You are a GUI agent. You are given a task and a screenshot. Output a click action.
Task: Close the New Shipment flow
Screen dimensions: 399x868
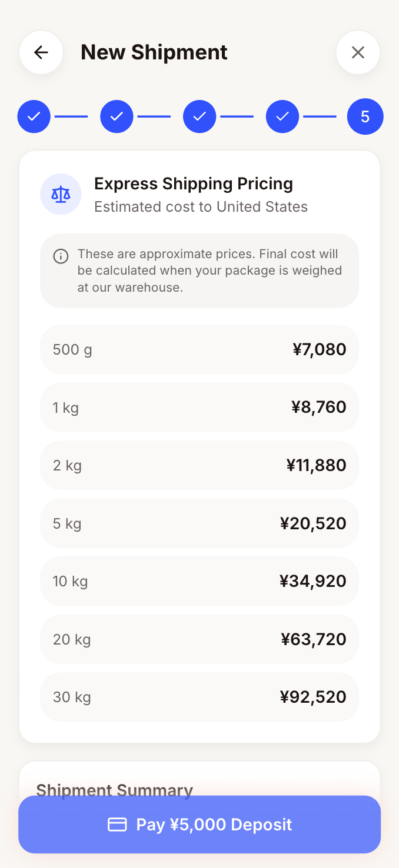358,52
